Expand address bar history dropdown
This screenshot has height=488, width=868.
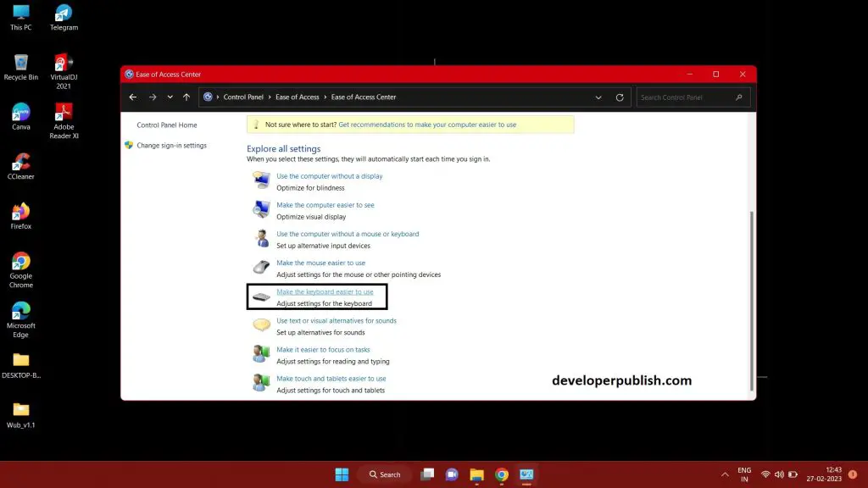pos(598,97)
